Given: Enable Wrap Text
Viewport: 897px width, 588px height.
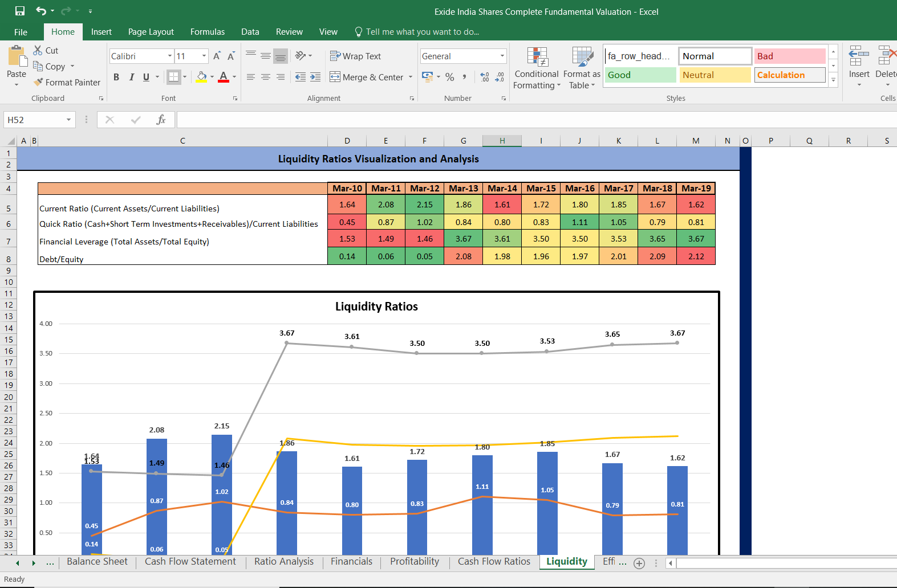Looking at the screenshot, I should click(355, 56).
